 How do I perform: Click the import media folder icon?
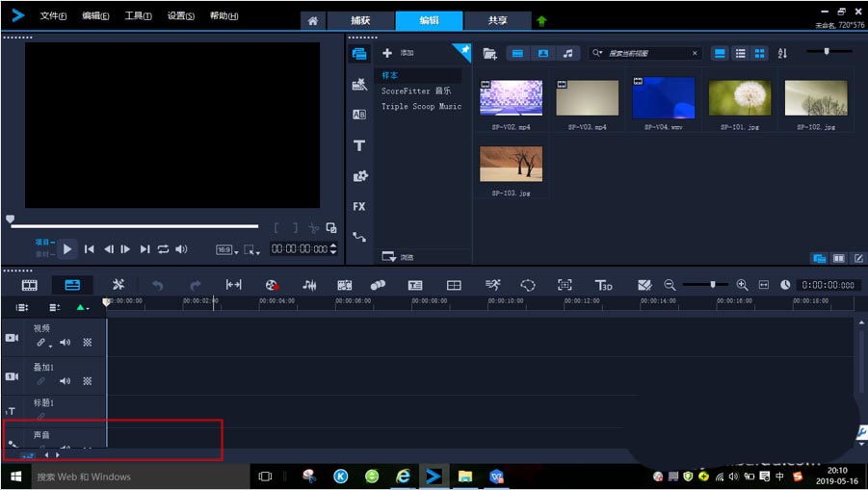(489, 53)
